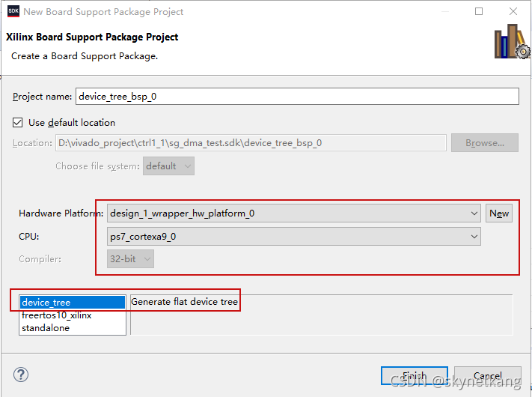The image size is (532, 397).
Task: Close the New Board Support Package dialog
Action: click(x=513, y=11)
